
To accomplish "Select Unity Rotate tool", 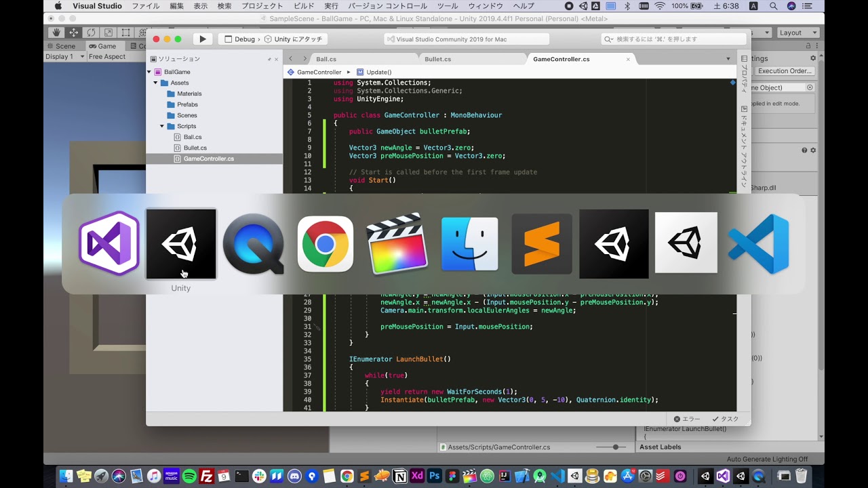I will point(91,33).
